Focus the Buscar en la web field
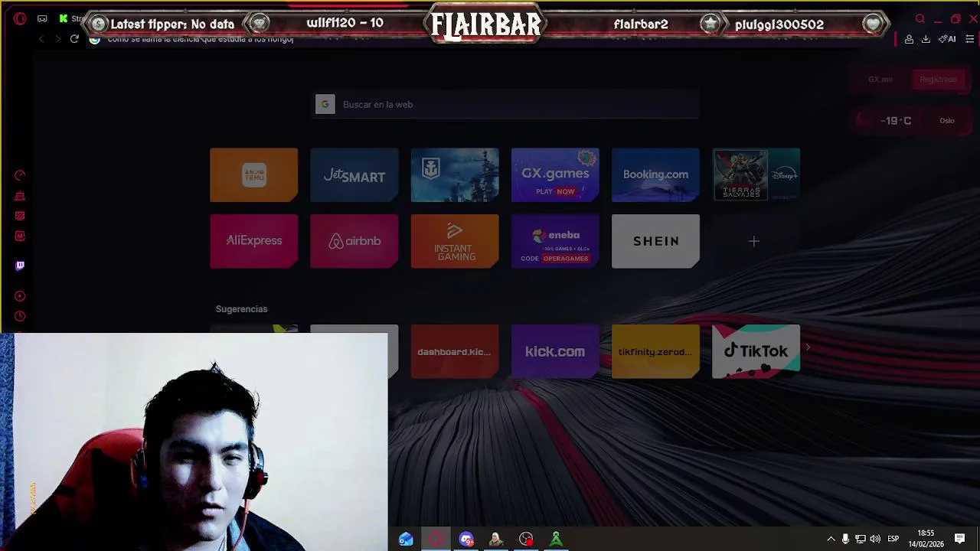The width and height of the screenshot is (980, 551). tap(507, 105)
